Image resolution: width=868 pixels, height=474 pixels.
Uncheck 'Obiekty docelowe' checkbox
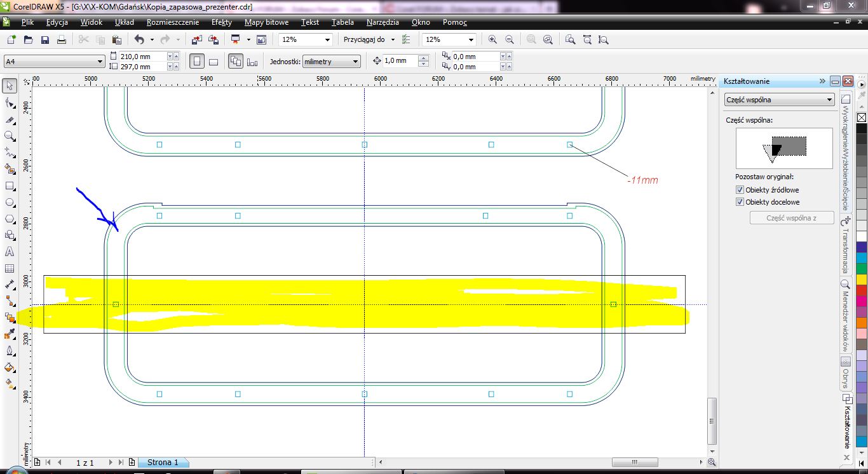740,202
